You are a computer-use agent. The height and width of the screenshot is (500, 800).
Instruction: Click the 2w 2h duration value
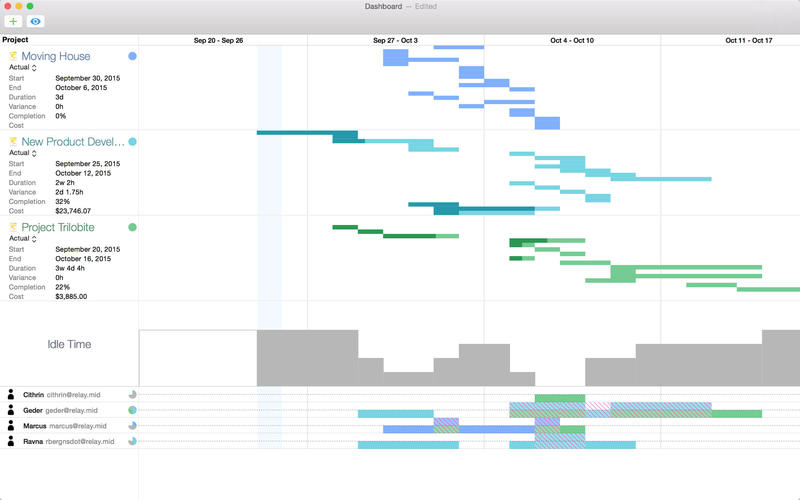tap(65, 183)
